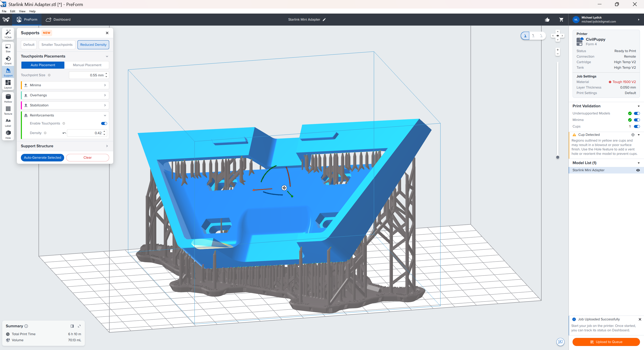Reset Density value with undo arrow
Screen dimensions: 644x350
pyautogui.click(x=64, y=133)
